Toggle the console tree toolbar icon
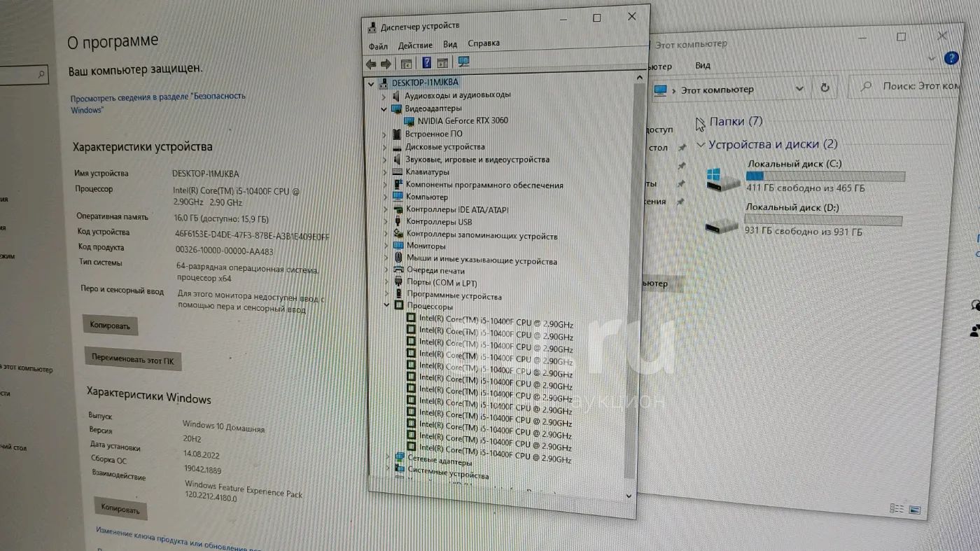980x551 pixels. [x=406, y=64]
